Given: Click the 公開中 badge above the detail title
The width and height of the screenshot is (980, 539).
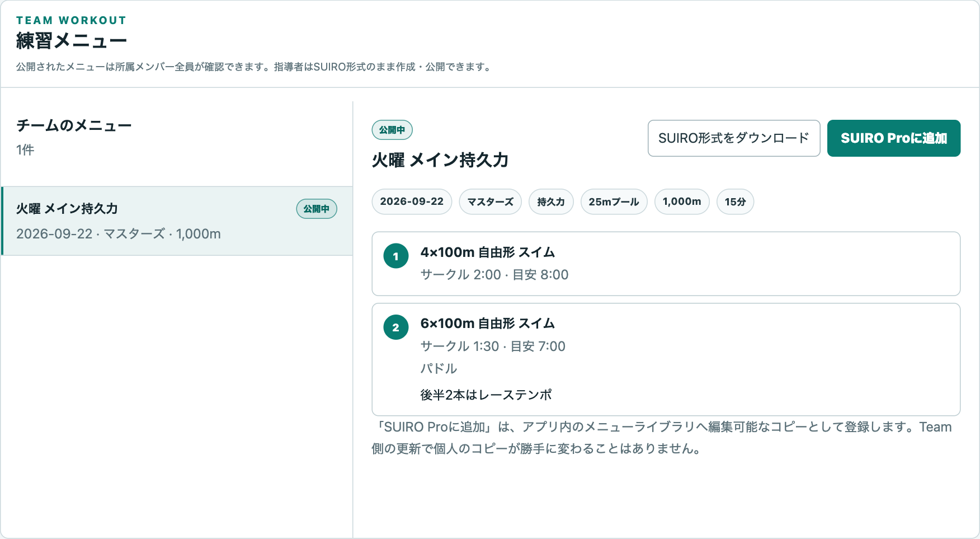Looking at the screenshot, I should [x=392, y=130].
